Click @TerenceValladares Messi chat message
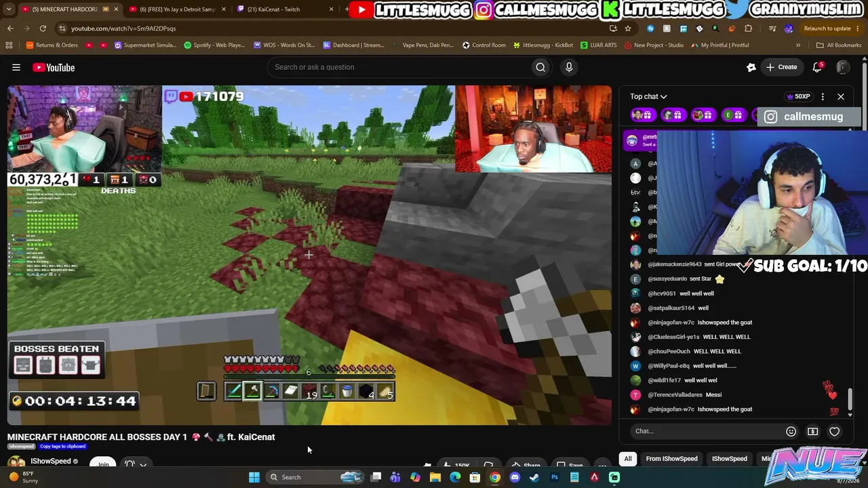The image size is (868, 488). [x=677, y=394]
